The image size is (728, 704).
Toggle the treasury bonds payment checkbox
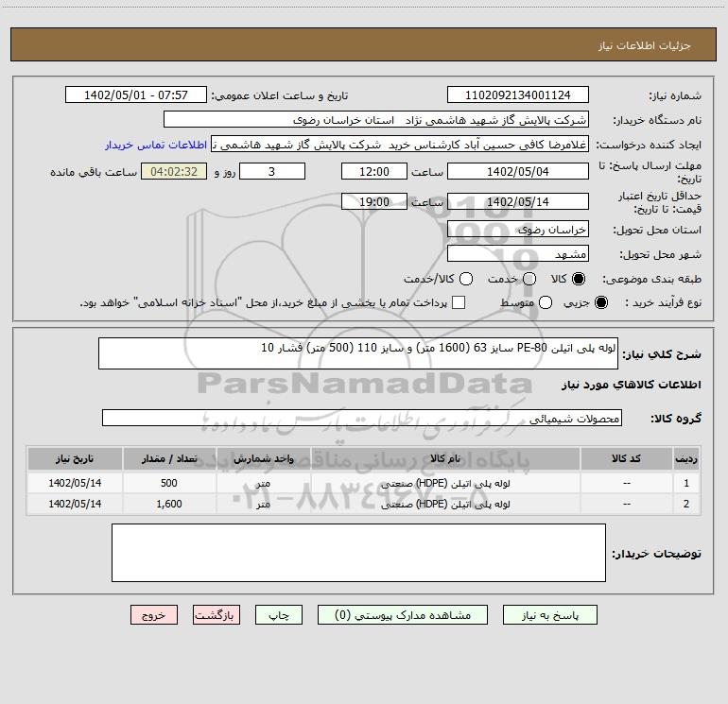(x=459, y=302)
